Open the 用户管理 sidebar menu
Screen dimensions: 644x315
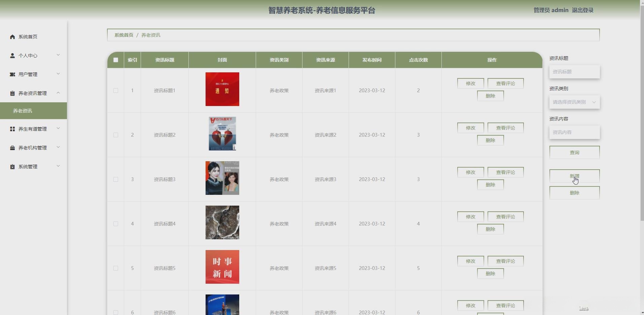[x=34, y=74]
